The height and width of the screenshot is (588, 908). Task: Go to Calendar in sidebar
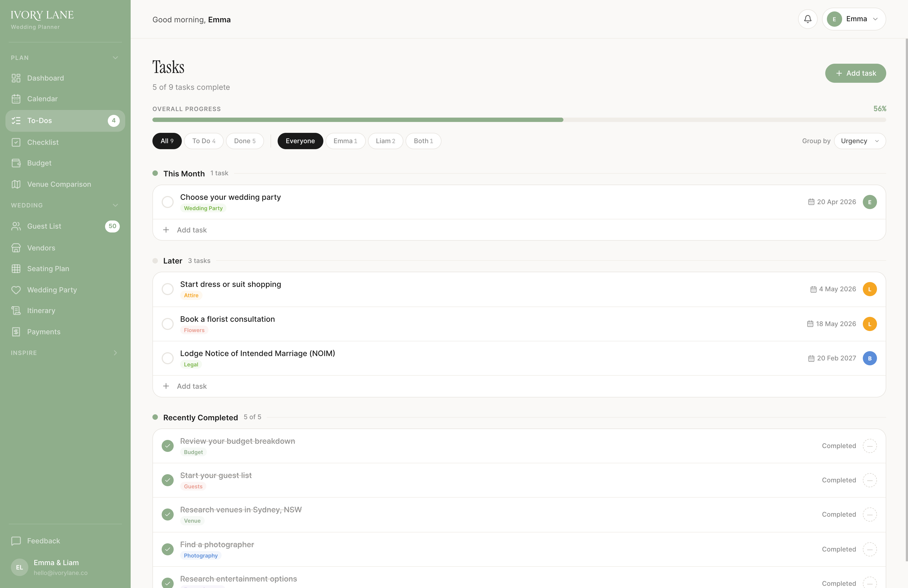coord(42,99)
